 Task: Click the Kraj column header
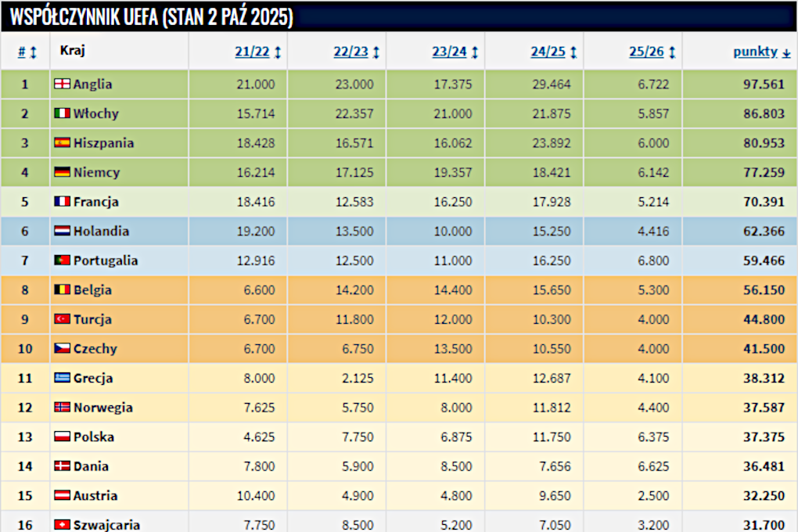(72, 51)
